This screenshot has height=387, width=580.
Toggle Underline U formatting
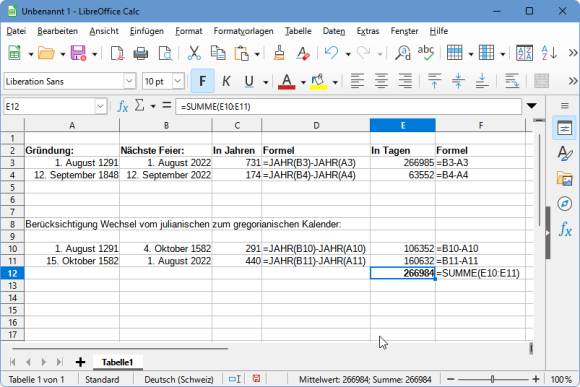(249, 81)
